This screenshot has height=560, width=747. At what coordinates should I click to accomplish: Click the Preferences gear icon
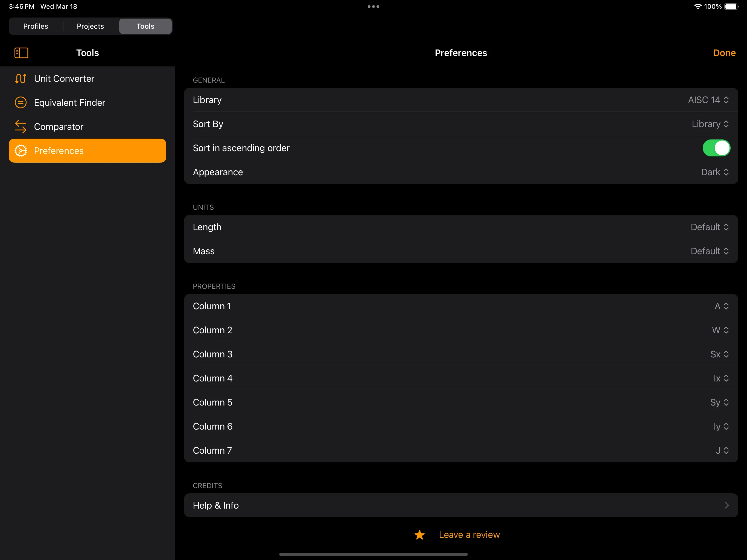[x=21, y=151]
